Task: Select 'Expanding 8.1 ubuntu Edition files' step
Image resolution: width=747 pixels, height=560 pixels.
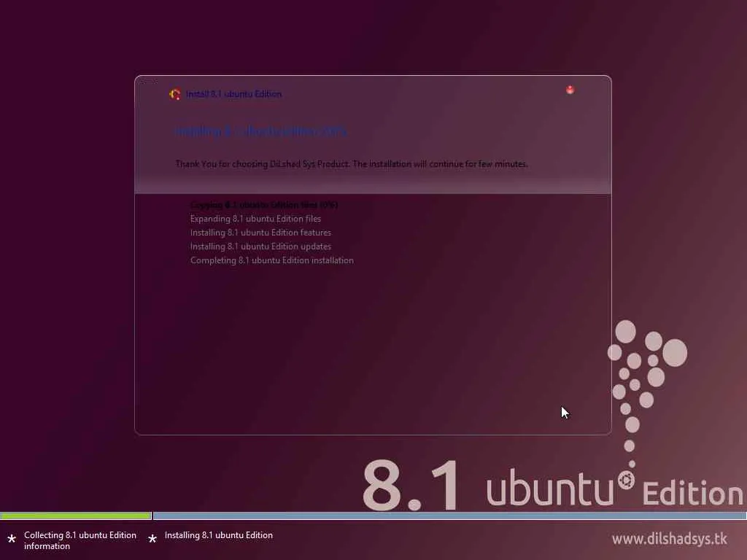Action: pos(255,219)
